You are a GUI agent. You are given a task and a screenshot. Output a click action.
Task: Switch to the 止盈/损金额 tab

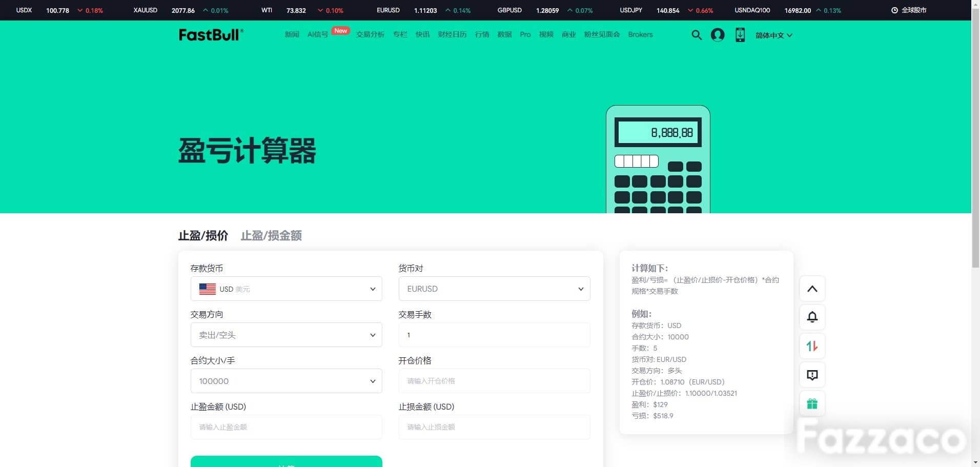pyautogui.click(x=271, y=235)
